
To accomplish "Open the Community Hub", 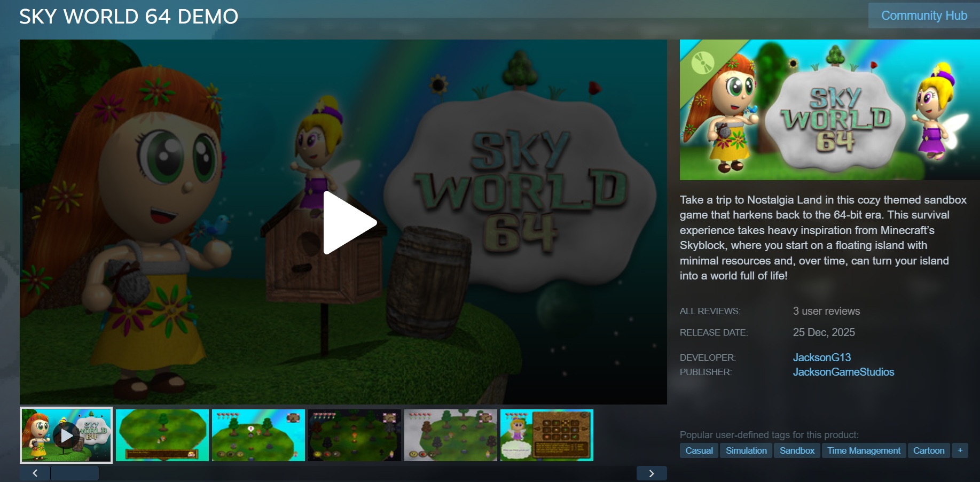I will tap(924, 15).
